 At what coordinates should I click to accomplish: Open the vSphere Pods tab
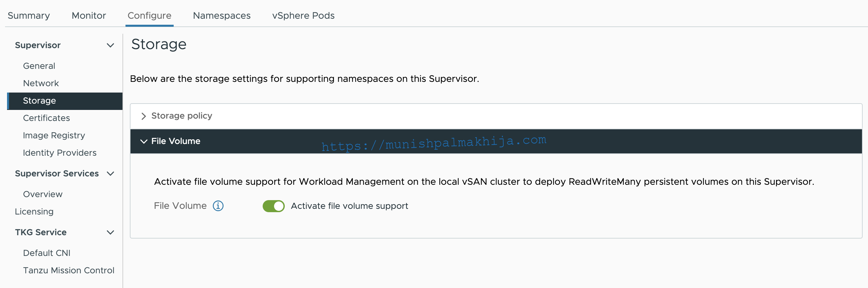303,15
